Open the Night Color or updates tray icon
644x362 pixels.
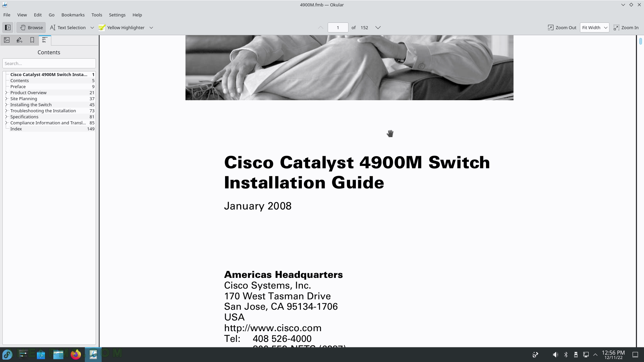point(535,355)
